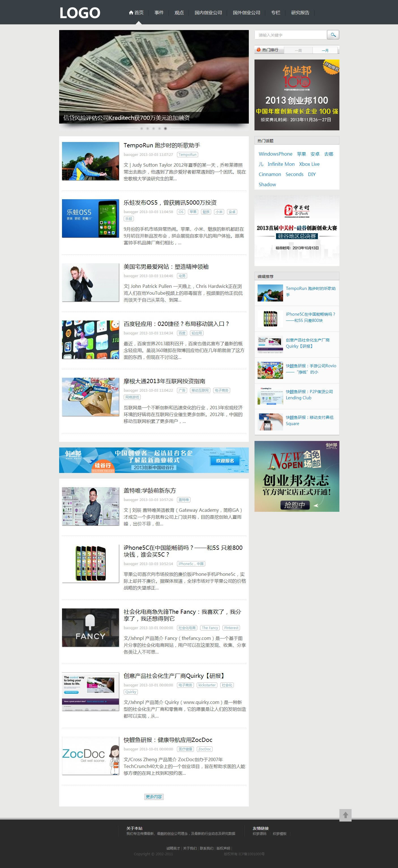Open article 美国宅男最爱网站 title
The width and height of the screenshot is (398, 868).
click(166, 267)
